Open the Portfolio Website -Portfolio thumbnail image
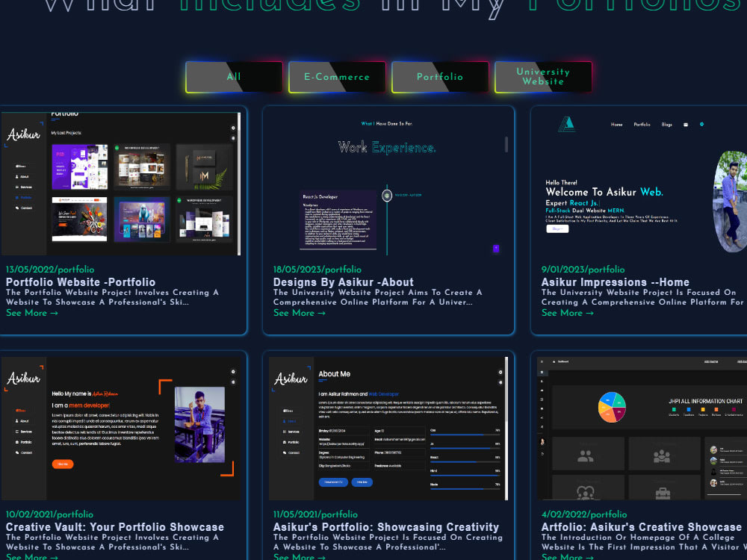This screenshot has width=747, height=560. click(121, 184)
